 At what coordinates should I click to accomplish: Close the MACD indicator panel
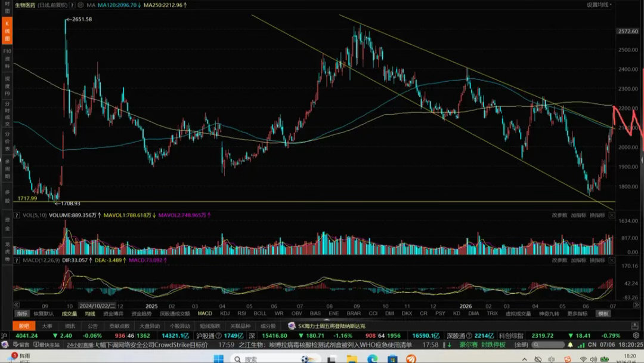[612, 260]
